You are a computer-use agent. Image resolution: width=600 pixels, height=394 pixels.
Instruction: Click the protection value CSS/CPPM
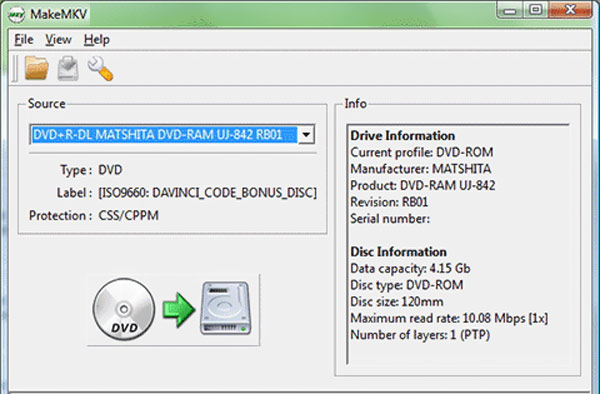pos(129,215)
